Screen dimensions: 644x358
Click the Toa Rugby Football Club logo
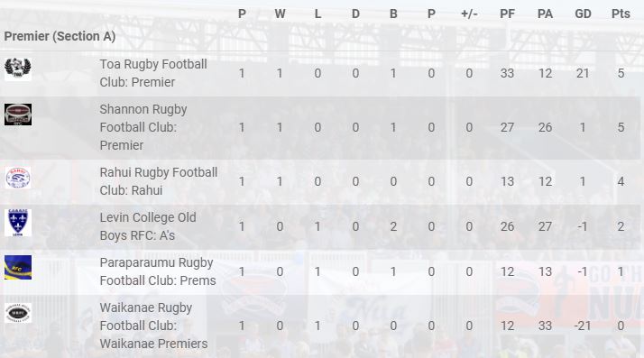[18, 69]
